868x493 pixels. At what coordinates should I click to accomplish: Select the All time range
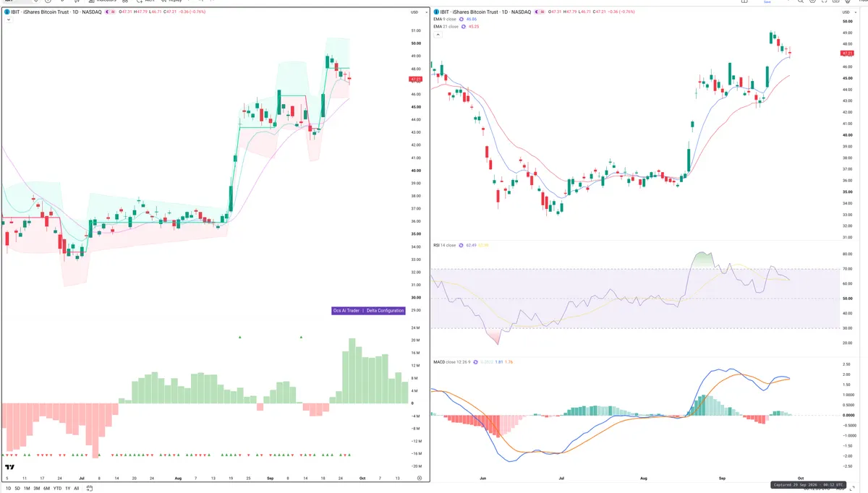(x=76, y=489)
